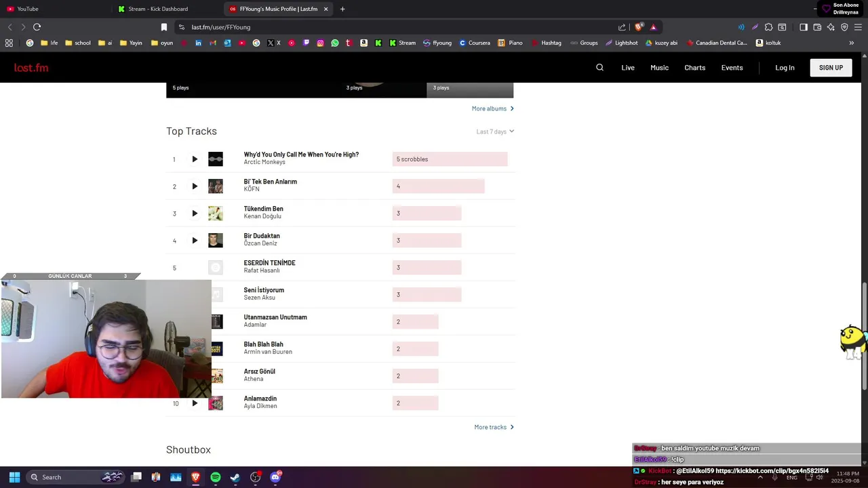868x488 pixels.
Task: Open the Brave browser taskbar icon
Action: (196, 477)
